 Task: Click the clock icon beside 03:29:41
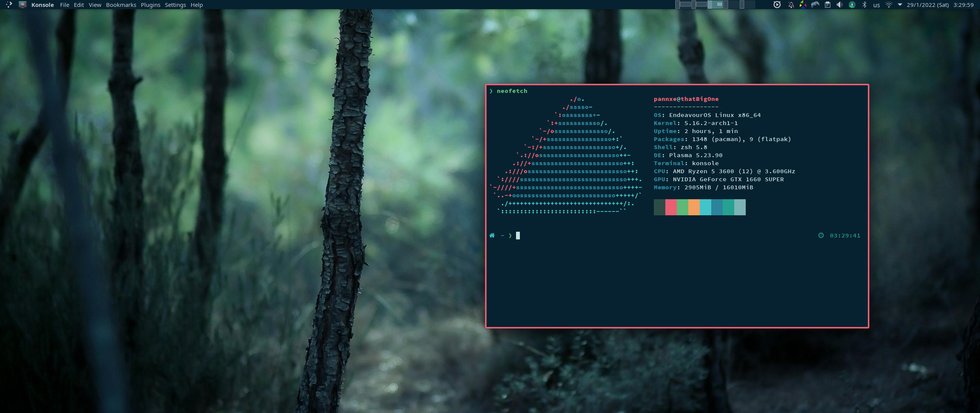coord(821,236)
